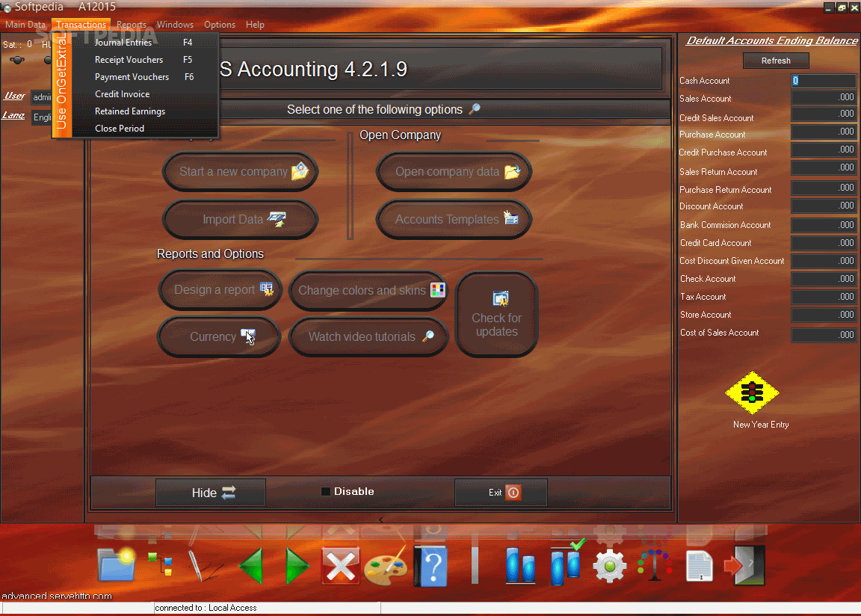
Task: Click Start a new company button
Action: (x=241, y=171)
